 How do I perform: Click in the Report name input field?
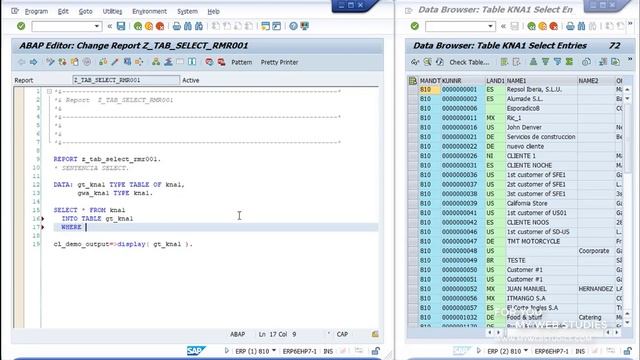(x=126, y=80)
